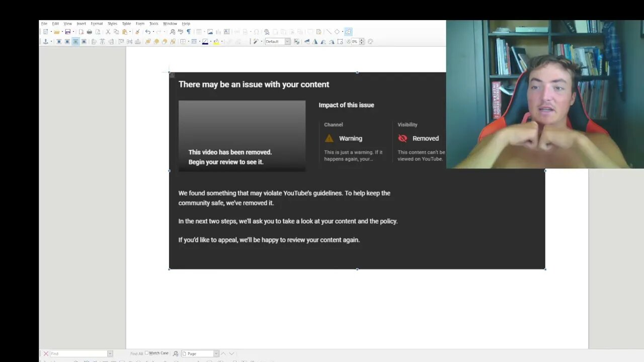Toggle Formatting Marks pilcrow
Image resolution: width=644 pixels, height=362 pixels.
(189, 32)
